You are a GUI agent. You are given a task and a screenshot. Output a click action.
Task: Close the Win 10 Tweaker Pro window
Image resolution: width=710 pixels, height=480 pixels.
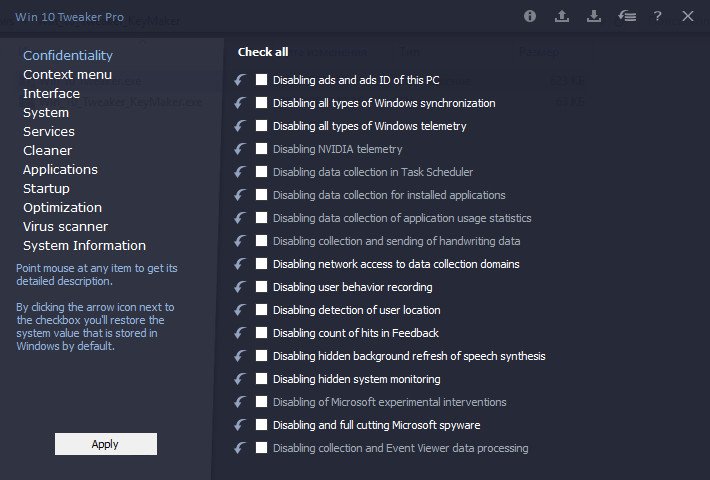(688, 16)
